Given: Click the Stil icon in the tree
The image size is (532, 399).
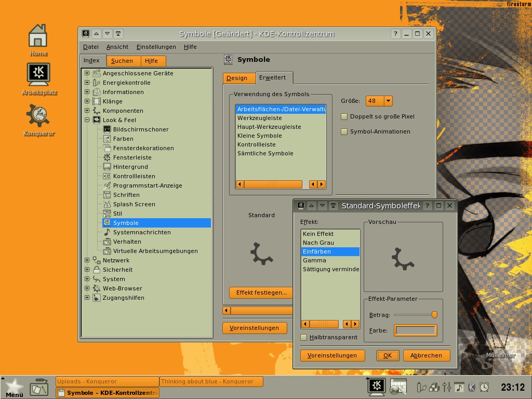Looking at the screenshot, I should (x=107, y=214).
